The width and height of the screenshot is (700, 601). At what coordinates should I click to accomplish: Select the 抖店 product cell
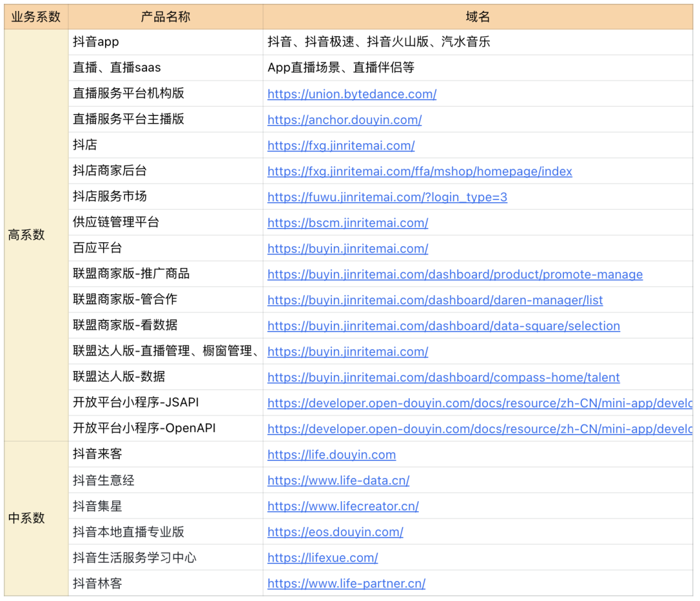click(166, 145)
